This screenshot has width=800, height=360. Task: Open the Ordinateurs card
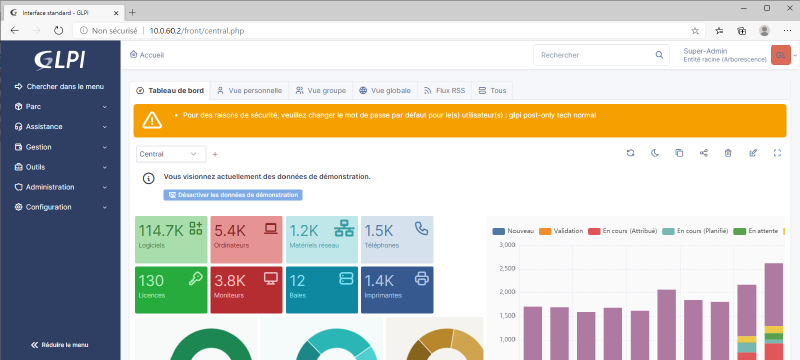(x=246, y=240)
